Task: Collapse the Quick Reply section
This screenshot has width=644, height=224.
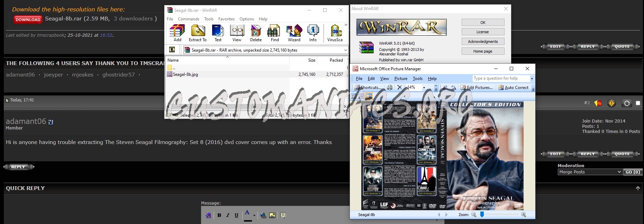Action: 638,188
